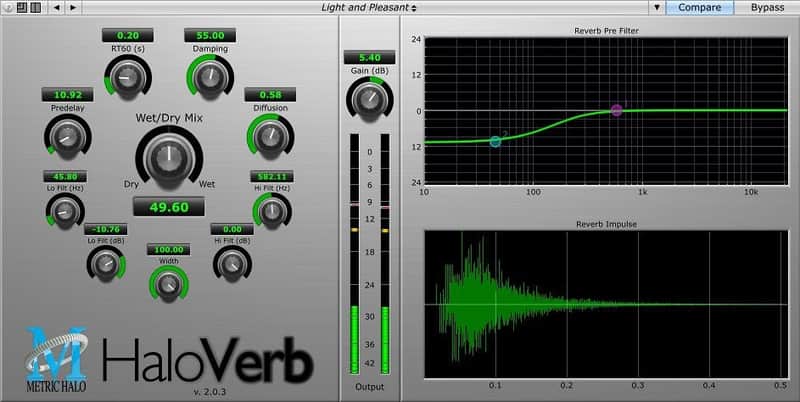The height and width of the screenshot is (402, 800).
Task: Click the Reverb Impulse waveform display
Action: coord(606,305)
